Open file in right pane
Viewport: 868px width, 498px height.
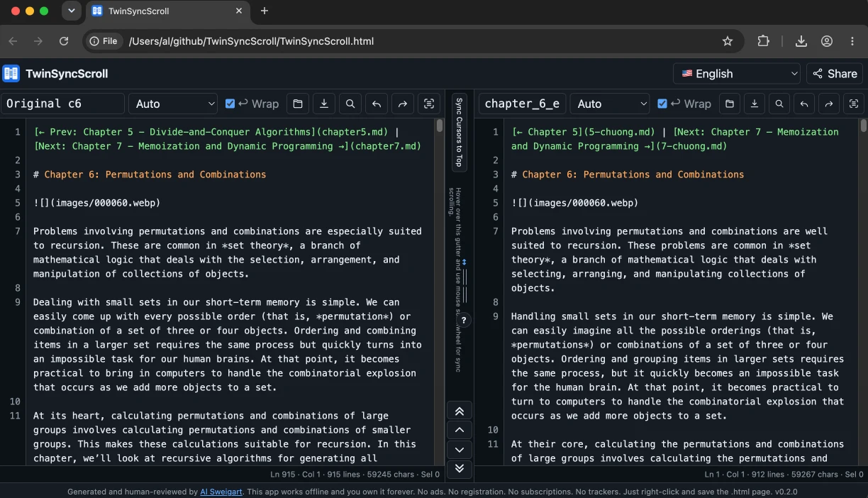pyautogui.click(x=729, y=104)
